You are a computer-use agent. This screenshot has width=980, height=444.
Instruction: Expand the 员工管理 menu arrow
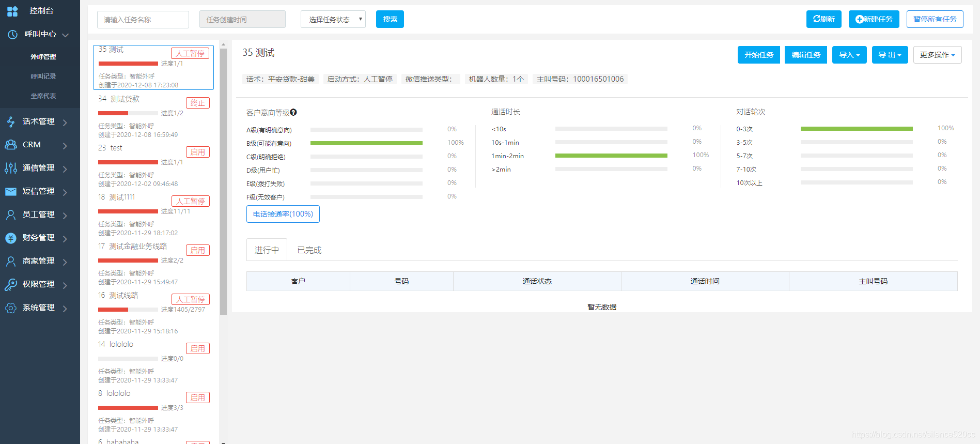(x=65, y=215)
